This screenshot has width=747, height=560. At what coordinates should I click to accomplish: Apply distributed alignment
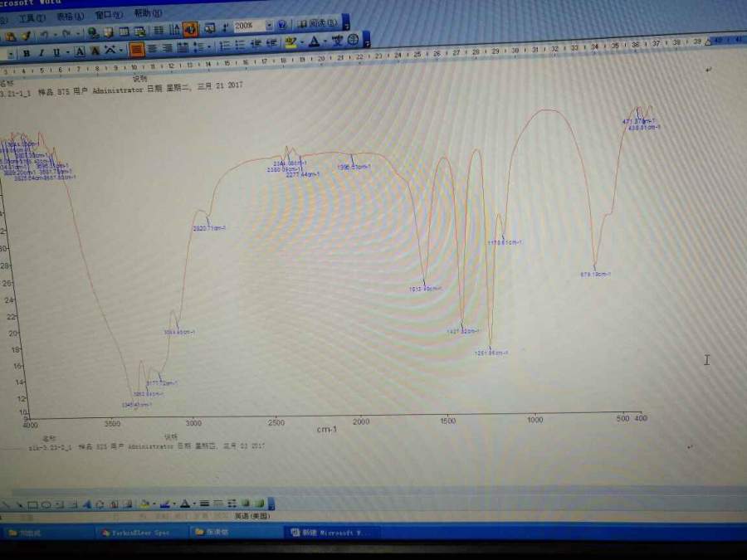pyautogui.click(x=183, y=47)
